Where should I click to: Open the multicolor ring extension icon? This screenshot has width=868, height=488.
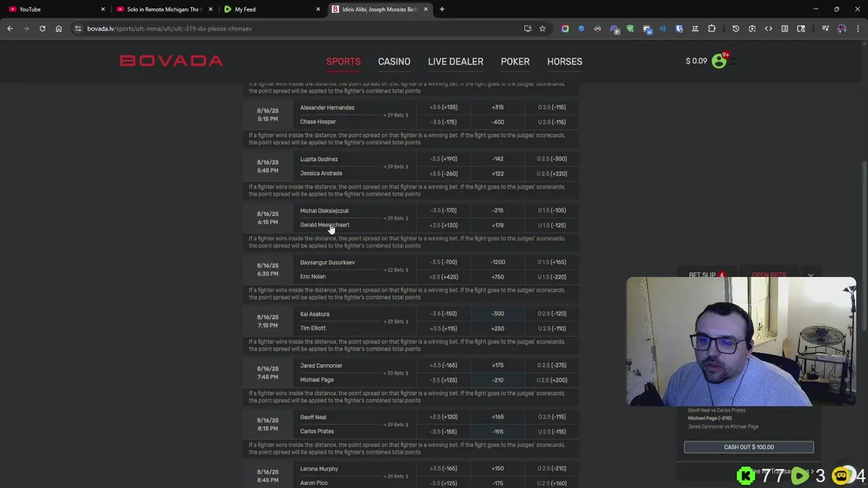point(565,28)
